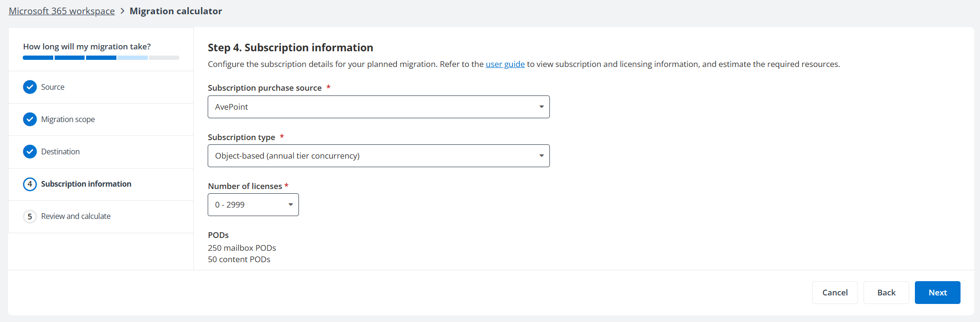Click the migration progress bar

pos(101,57)
